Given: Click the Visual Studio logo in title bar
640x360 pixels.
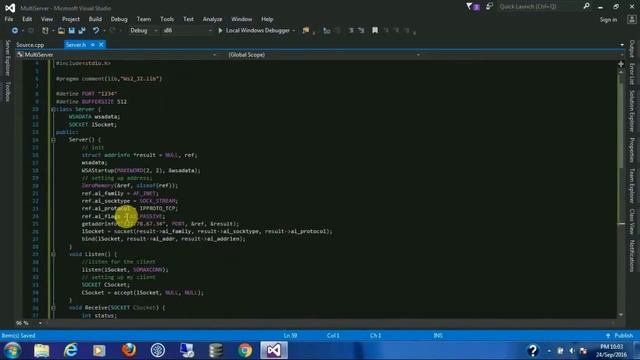Looking at the screenshot, I should pos(10,8).
